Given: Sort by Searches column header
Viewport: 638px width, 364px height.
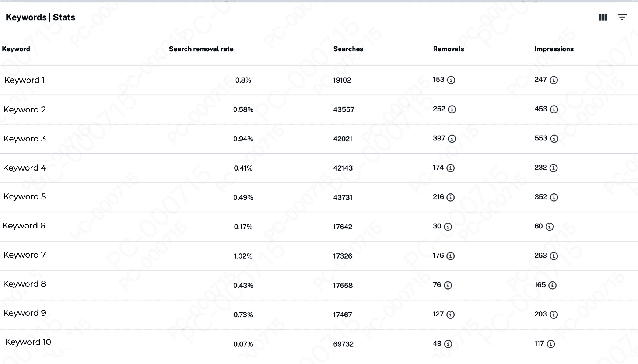Looking at the screenshot, I should click(x=348, y=49).
